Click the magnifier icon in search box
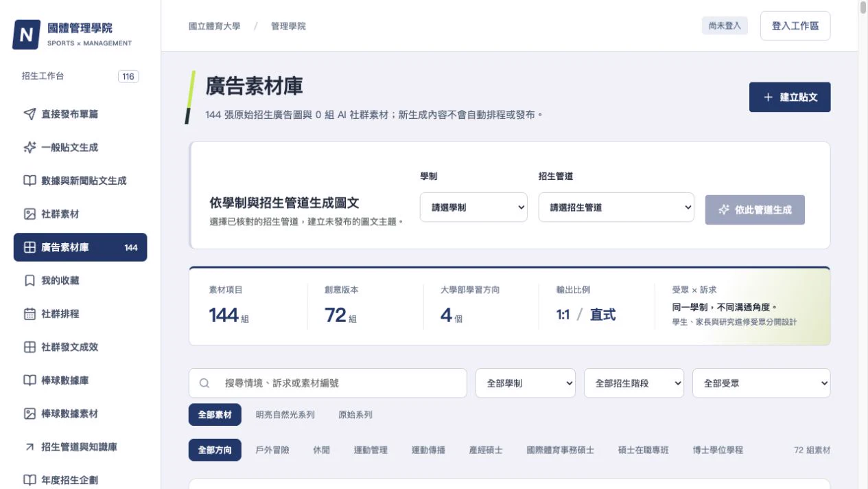Viewport: 868px width, 489px height. [x=204, y=383]
